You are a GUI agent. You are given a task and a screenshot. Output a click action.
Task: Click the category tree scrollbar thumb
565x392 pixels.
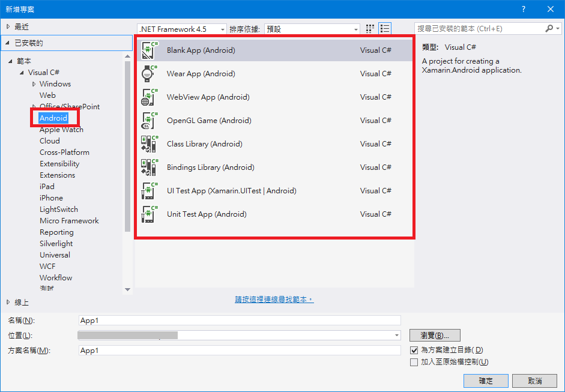pos(127,146)
